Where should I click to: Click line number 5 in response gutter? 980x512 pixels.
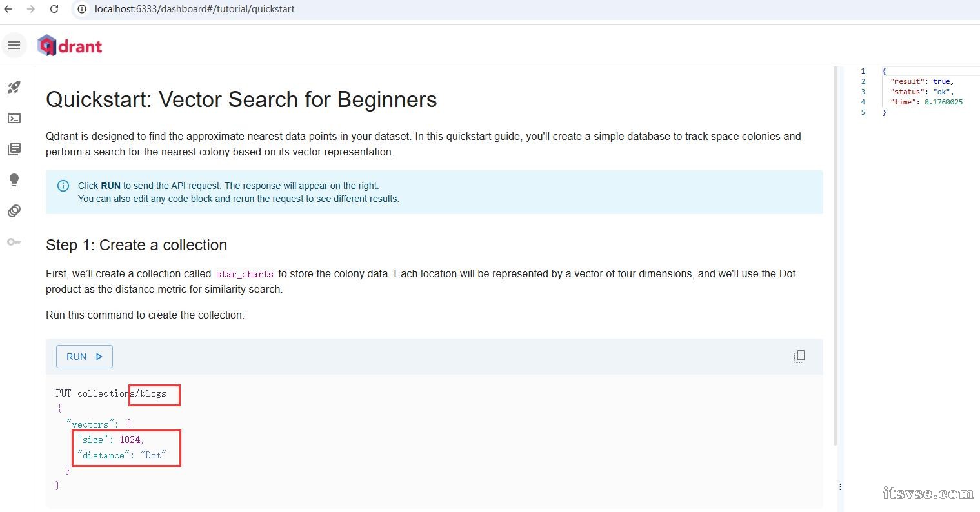pyautogui.click(x=863, y=112)
